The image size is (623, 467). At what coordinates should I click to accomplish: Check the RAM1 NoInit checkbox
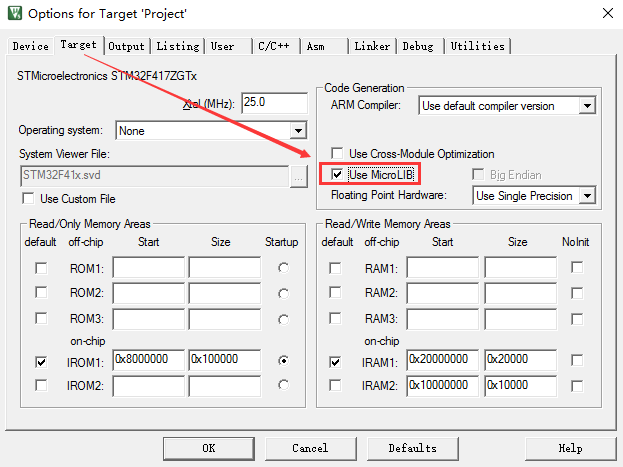tap(577, 267)
